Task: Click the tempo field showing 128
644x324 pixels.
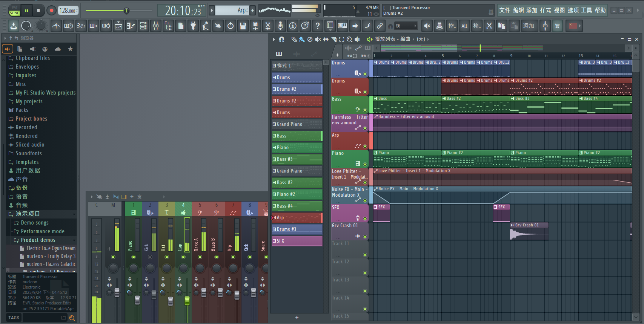Action: (x=68, y=11)
